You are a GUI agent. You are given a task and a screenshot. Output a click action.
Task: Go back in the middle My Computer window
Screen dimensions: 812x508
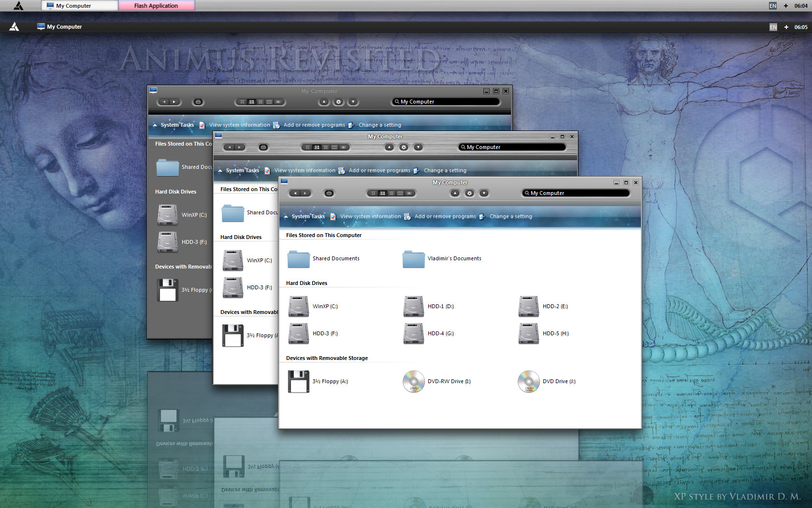tap(230, 147)
